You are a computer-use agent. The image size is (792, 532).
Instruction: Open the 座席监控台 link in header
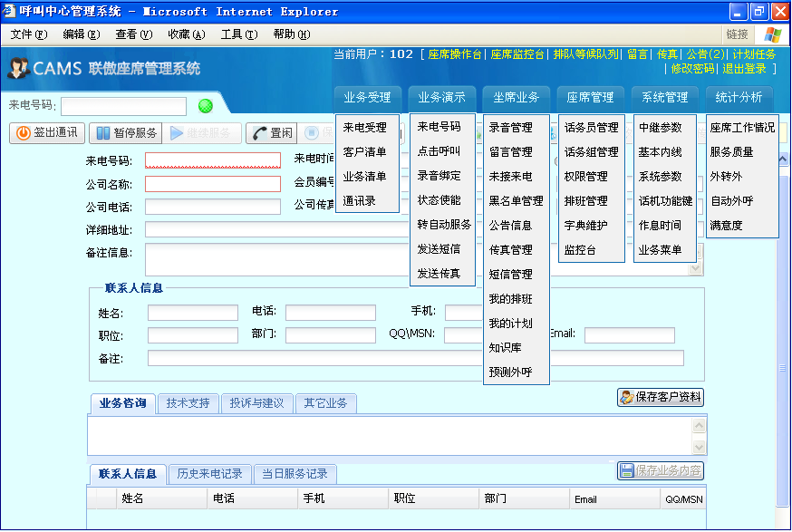click(517, 54)
